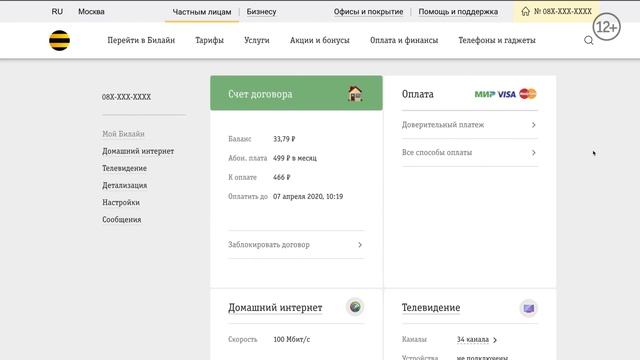Open Офисы и покрытие link

(x=369, y=12)
